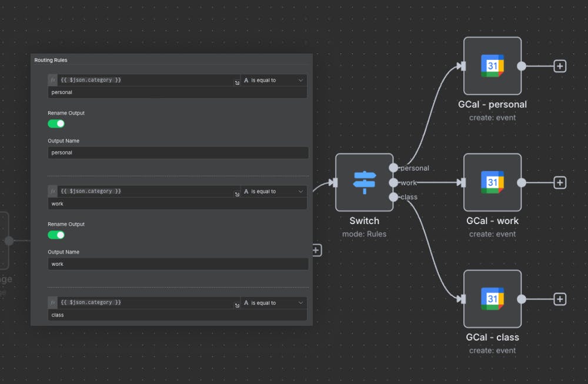Add node after GCal - personal

[x=560, y=66]
